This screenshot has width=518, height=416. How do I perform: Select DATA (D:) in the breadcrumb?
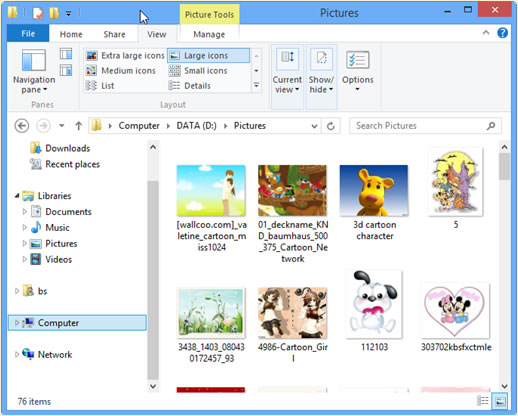pyautogui.click(x=197, y=126)
